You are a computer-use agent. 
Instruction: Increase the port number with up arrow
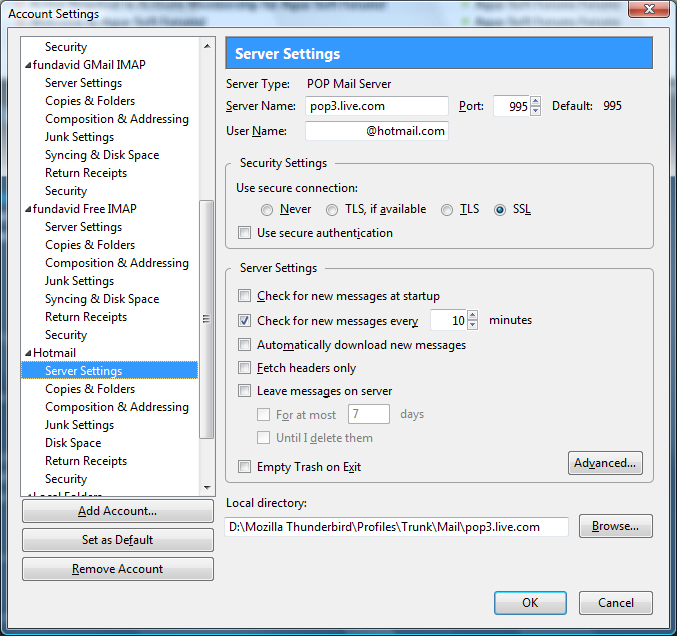(x=536, y=101)
